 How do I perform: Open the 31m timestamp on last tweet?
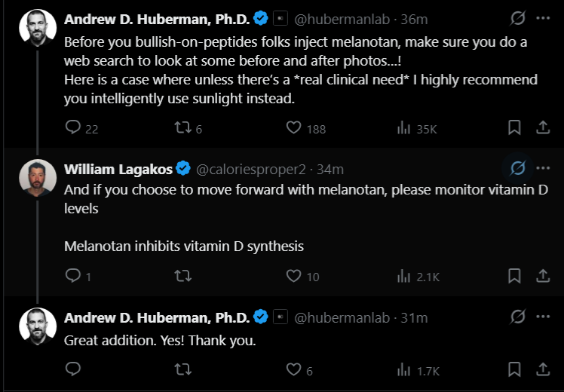[414, 317]
